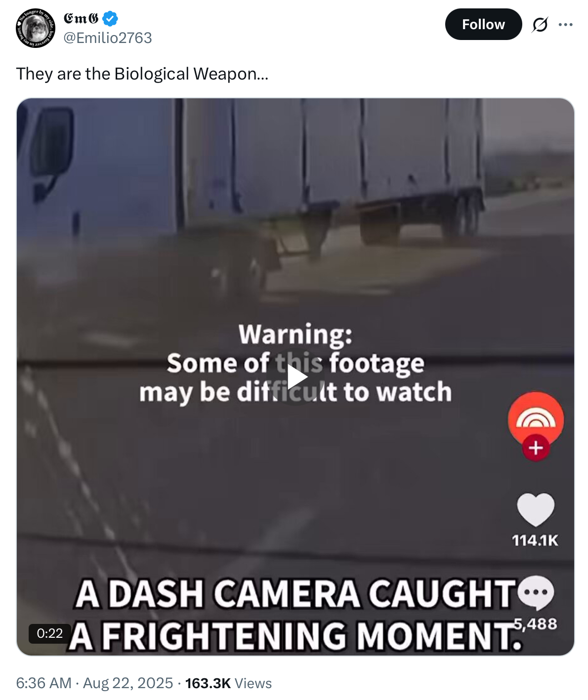Click the blue verified badge icon

[110, 19]
